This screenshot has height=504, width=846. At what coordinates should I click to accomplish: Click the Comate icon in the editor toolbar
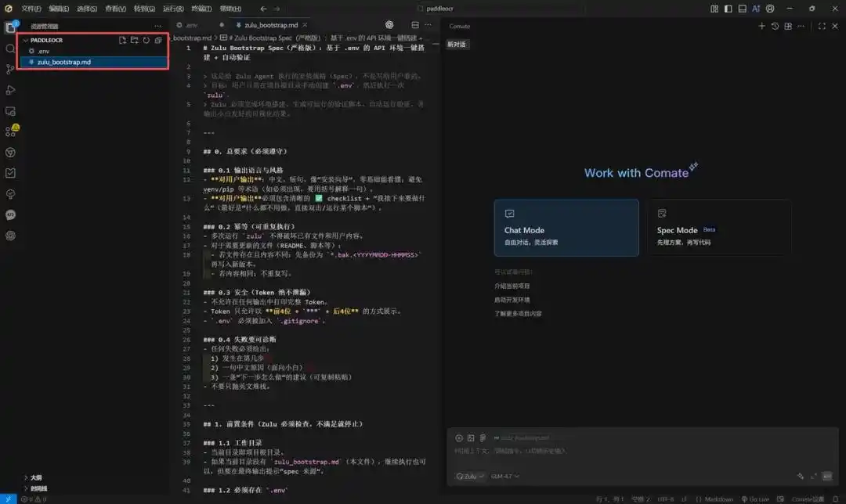pos(389,25)
